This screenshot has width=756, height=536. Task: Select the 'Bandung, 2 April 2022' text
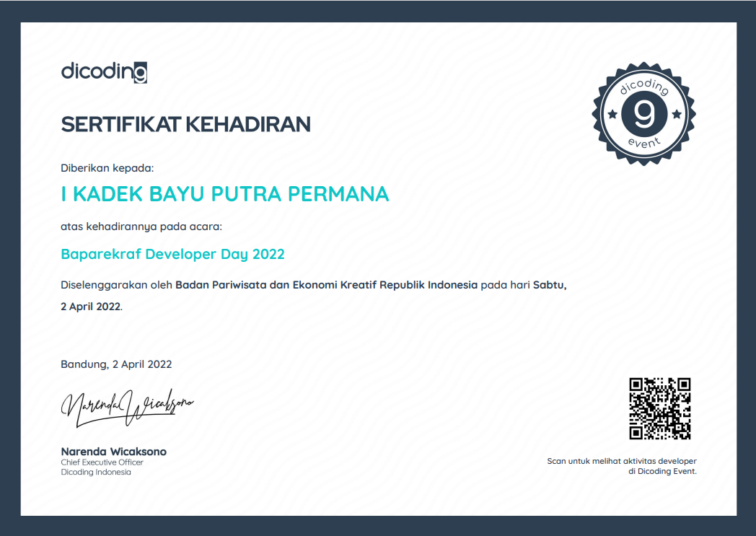click(x=115, y=364)
